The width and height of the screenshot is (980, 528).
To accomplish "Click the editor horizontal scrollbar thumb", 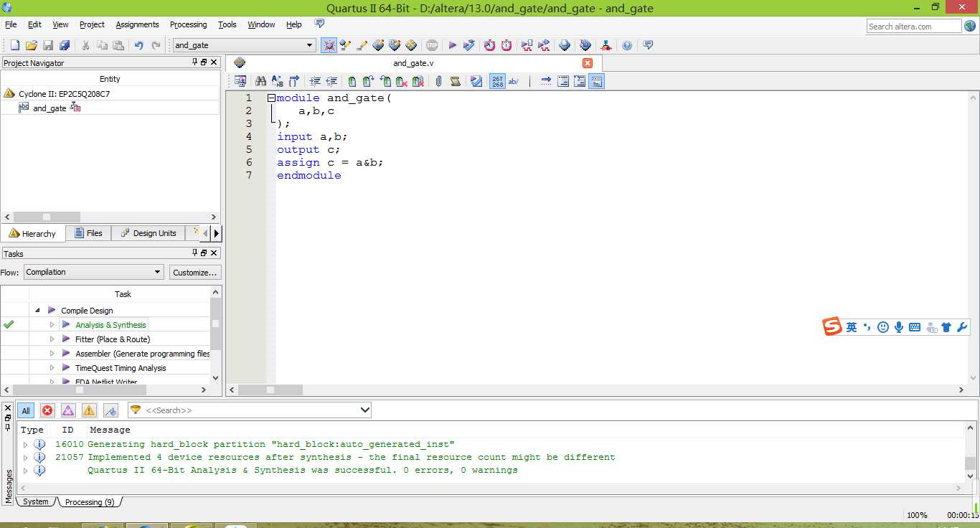I will (x=270, y=390).
